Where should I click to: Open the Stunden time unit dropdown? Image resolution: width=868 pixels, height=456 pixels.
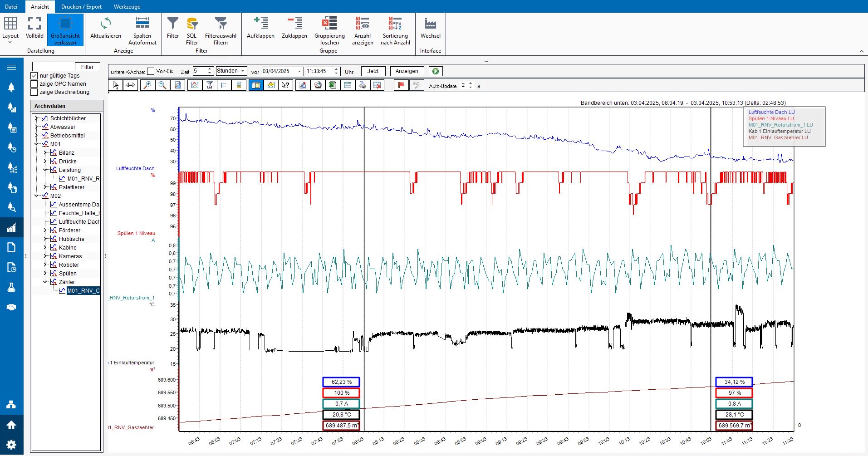[x=242, y=71]
